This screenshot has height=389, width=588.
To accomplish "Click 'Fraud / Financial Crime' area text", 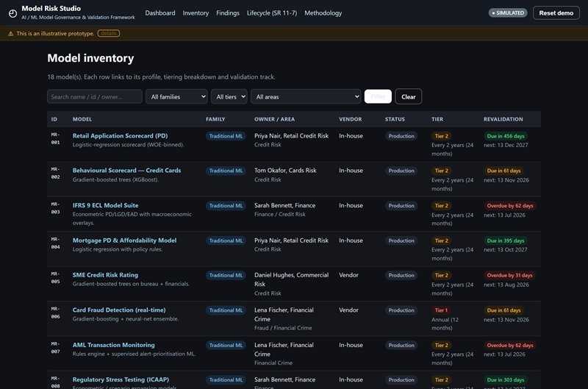I will tap(283, 328).
